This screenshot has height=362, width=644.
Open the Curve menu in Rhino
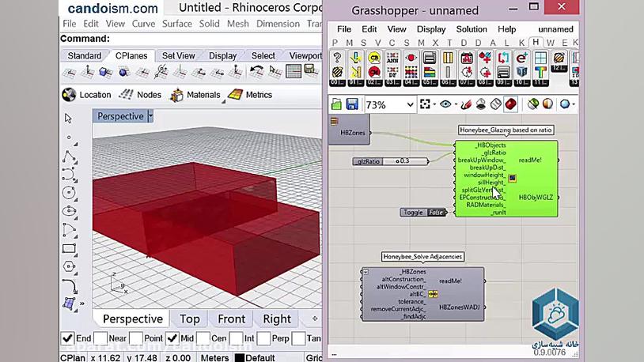(x=143, y=24)
